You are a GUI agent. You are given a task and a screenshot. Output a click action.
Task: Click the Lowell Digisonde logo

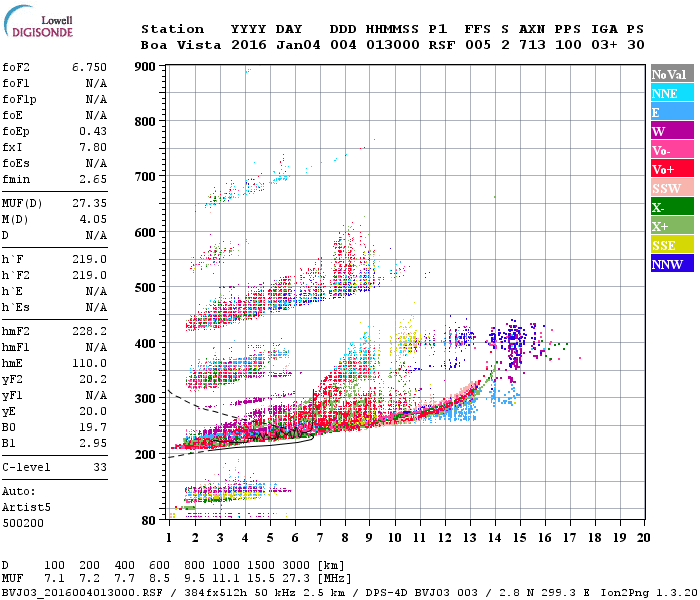pos(38,21)
